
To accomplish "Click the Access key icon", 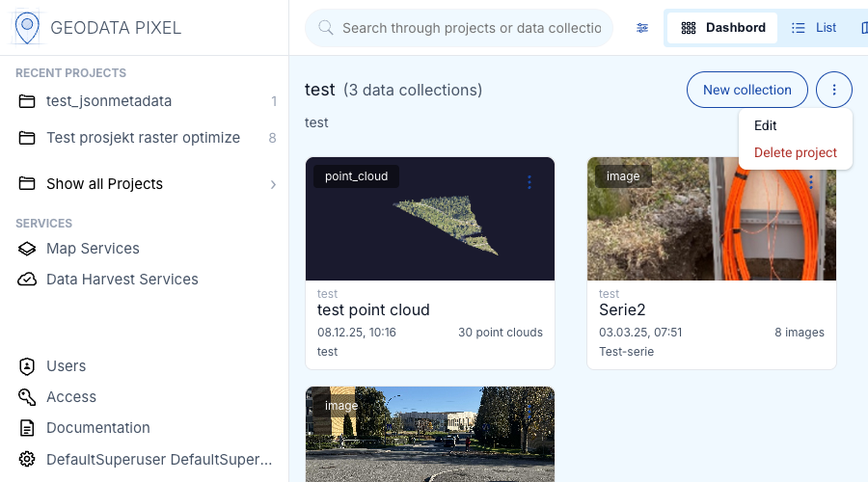I will [27, 397].
